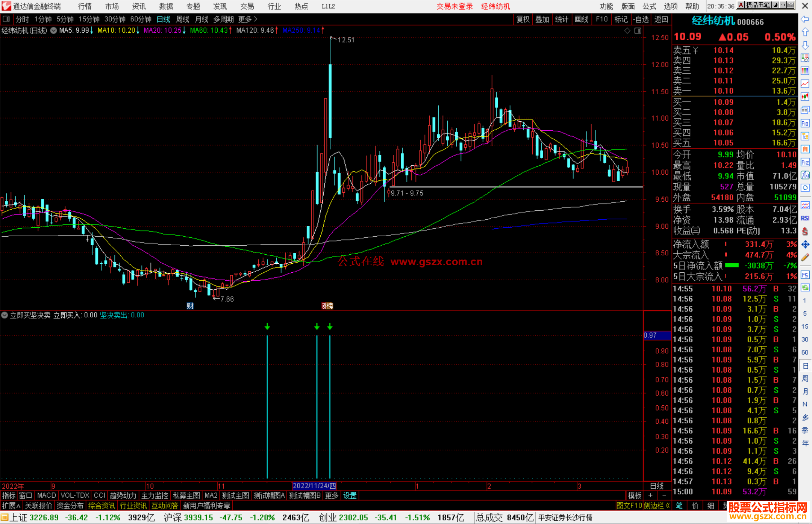The height and width of the screenshot is (524, 812).
Task: Expand the 更多 periods dropdown in top bar
Action: [248, 19]
